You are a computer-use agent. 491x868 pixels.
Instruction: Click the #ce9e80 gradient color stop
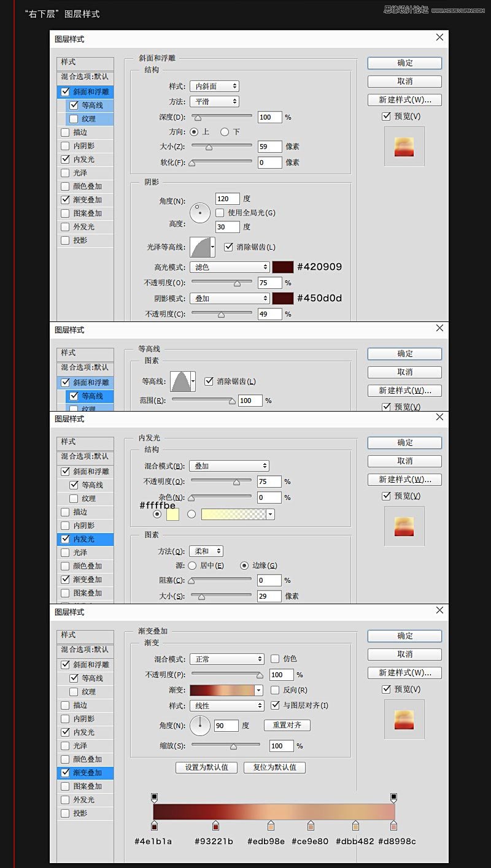pos(311,826)
